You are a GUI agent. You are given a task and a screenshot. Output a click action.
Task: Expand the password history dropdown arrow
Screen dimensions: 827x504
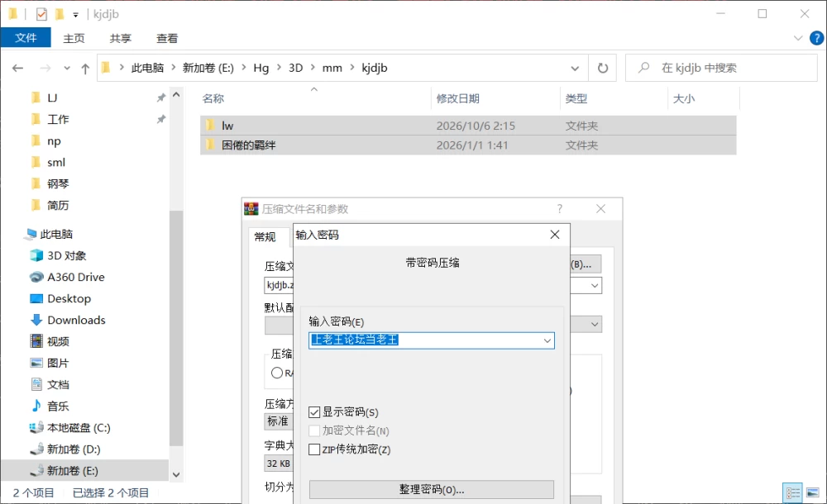point(547,340)
